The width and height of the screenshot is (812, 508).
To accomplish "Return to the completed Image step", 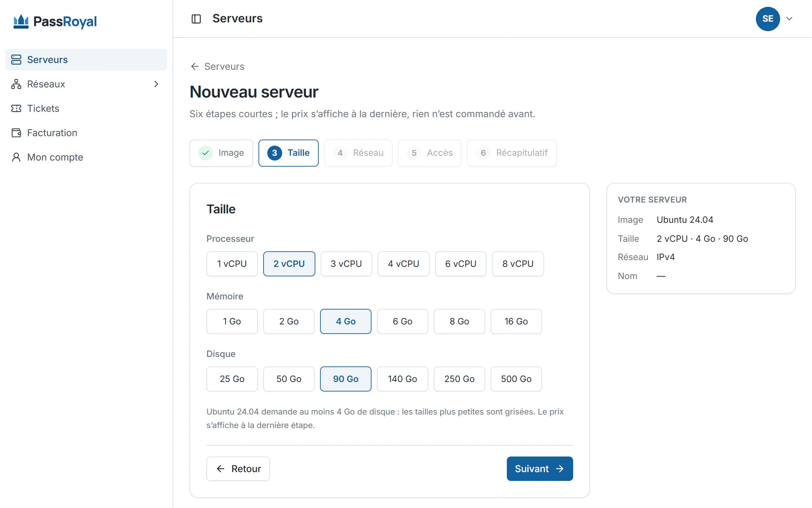I will point(221,153).
